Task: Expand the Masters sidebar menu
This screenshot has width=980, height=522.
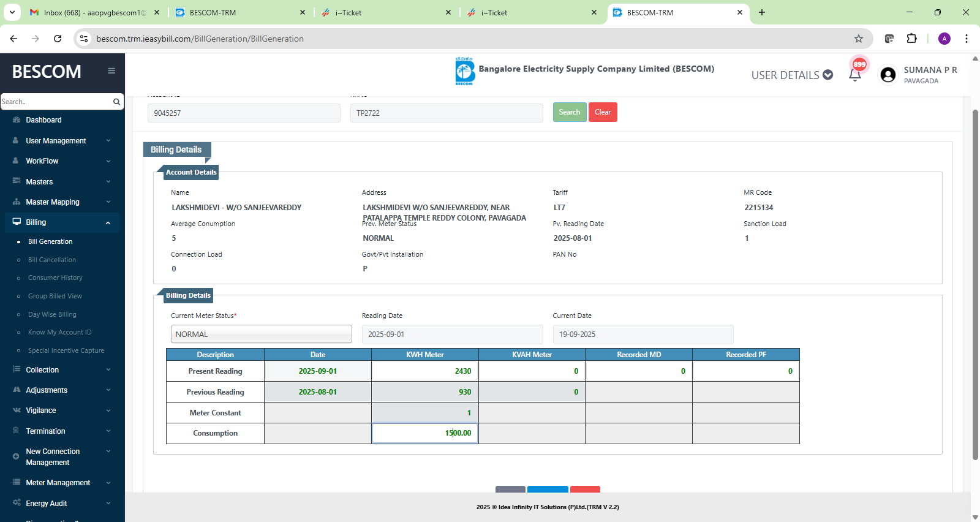Action: point(61,182)
